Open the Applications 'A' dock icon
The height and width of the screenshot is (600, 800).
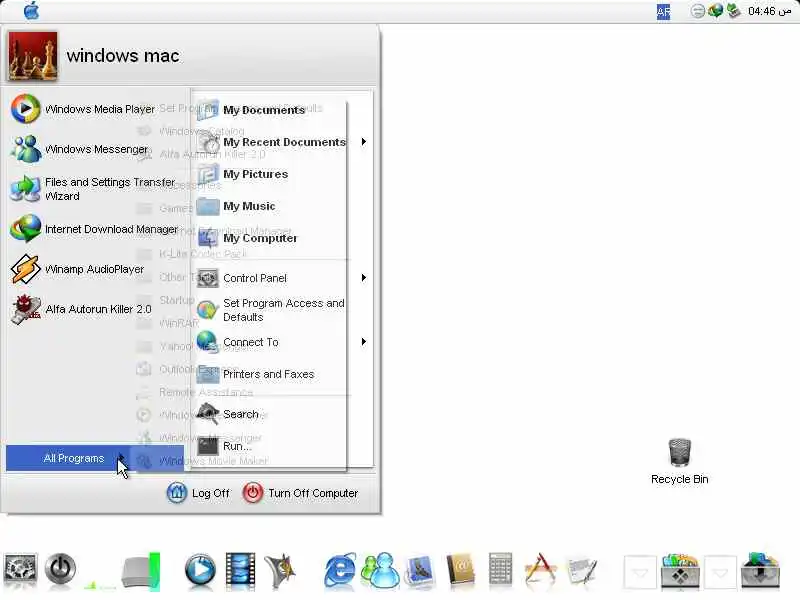point(540,568)
